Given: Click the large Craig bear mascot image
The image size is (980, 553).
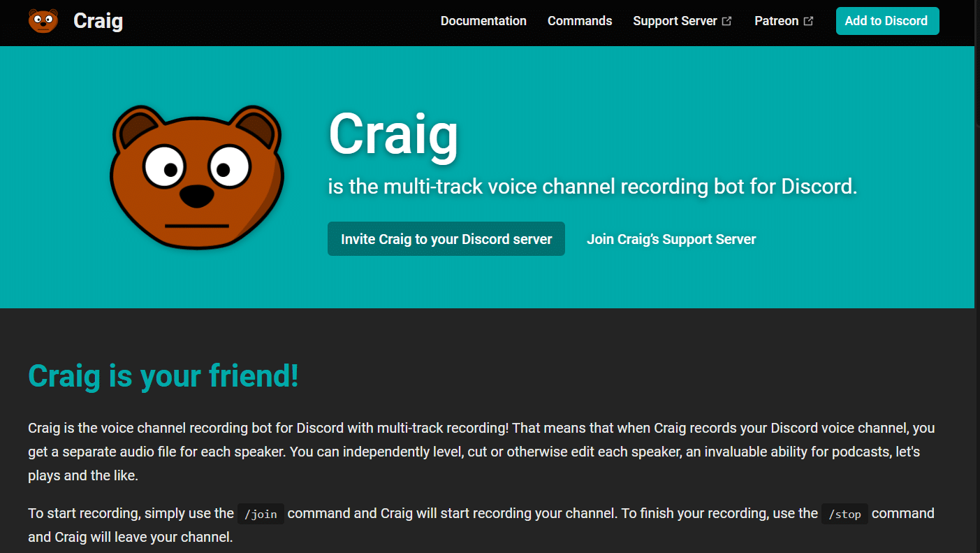Looking at the screenshot, I should (197, 177).
